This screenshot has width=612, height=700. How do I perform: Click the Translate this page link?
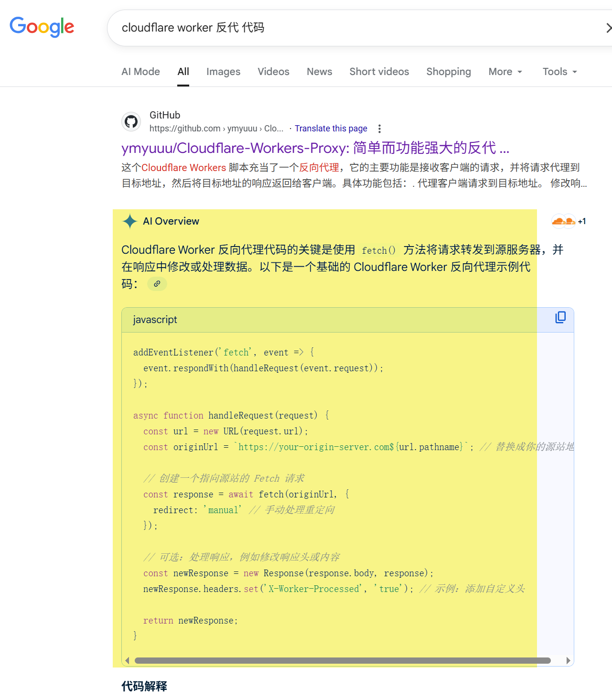pyautogui.click(x=331, y=129)
